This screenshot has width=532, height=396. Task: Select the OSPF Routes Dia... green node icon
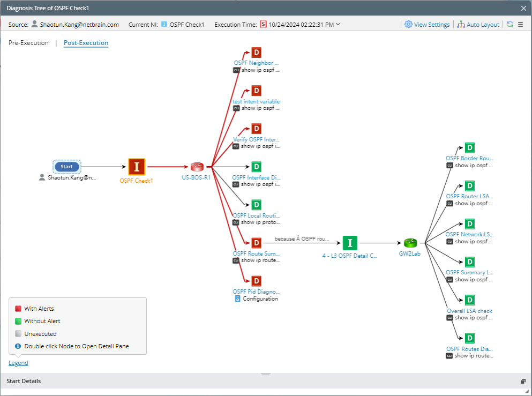click(469, 338)
